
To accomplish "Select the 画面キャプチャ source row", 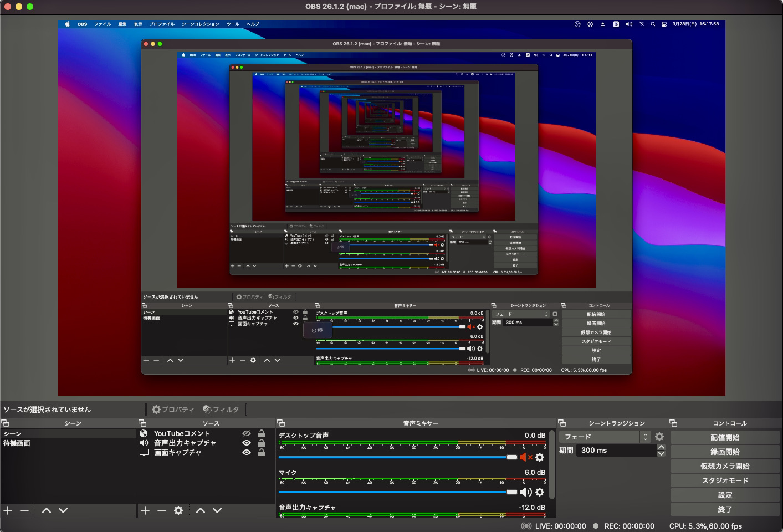I will coord(206,452).
